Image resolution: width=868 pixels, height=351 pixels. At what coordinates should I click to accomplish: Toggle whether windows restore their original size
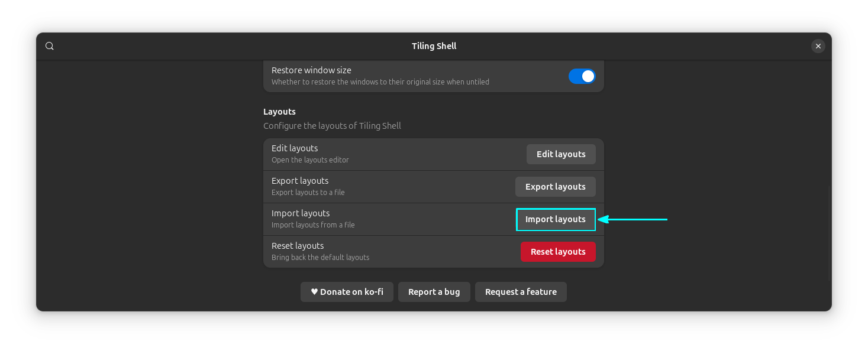coord(582,76)
